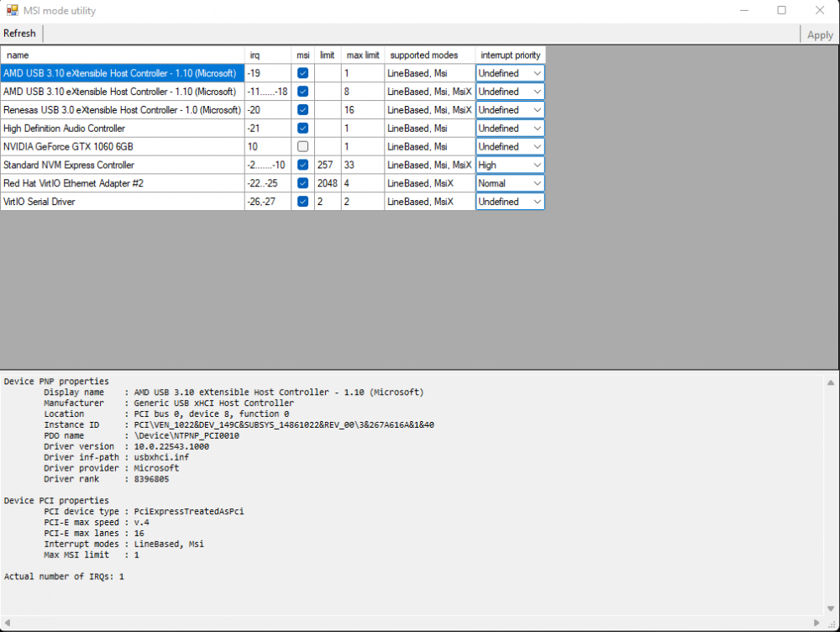Select High Definition Audio Controller row
The width and height of the screenshot is (840, 632).
click(123, 128)
